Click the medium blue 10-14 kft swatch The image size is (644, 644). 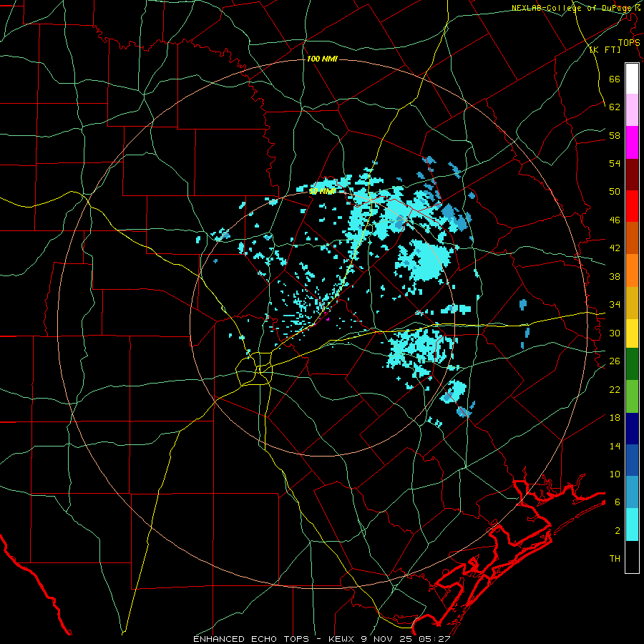click(632, 460)
